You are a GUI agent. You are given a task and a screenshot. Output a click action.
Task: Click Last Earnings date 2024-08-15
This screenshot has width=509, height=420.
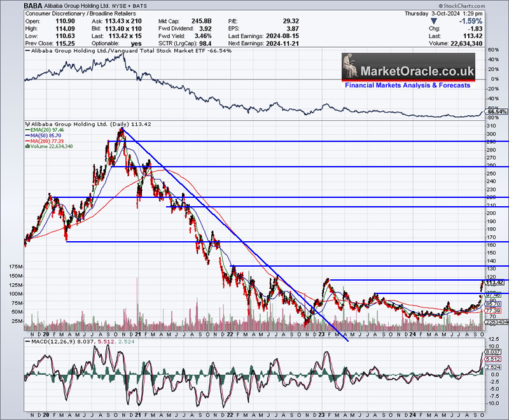[x=282, y=36]
